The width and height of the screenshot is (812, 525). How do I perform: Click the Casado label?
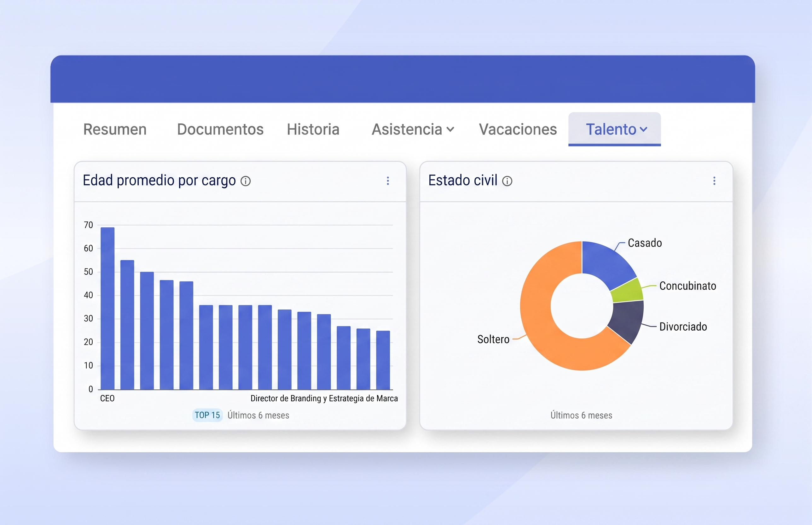point(645,243)
